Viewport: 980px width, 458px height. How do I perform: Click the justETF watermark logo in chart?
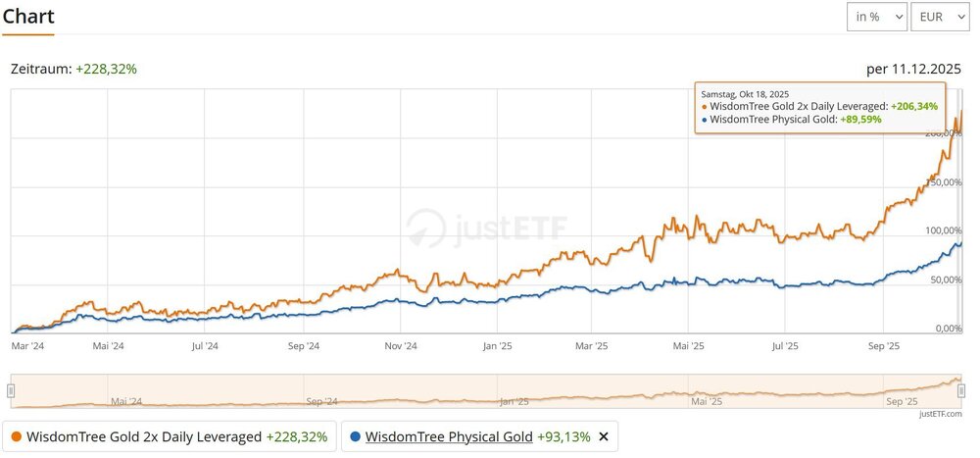coord(487,229)
